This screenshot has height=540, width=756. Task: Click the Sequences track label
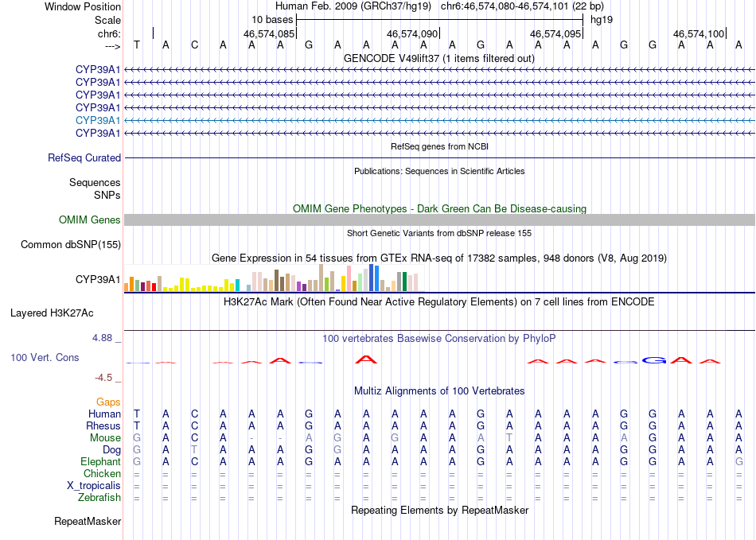click(95, 183)
